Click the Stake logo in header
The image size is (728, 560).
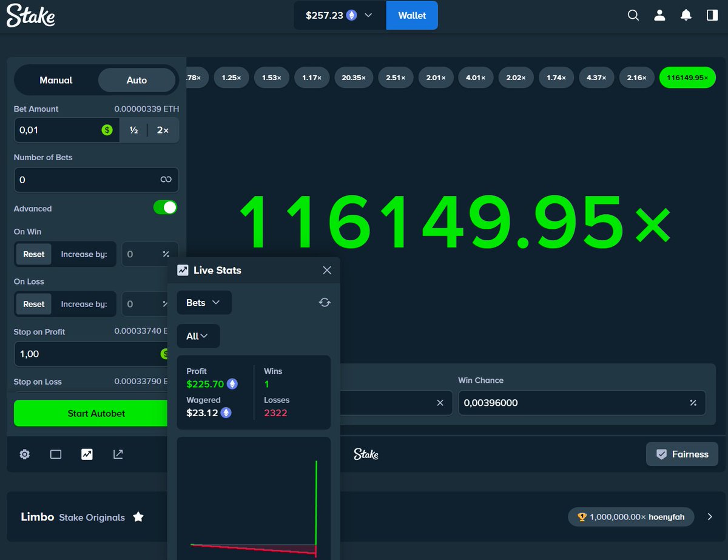click(x=31, y=15)
